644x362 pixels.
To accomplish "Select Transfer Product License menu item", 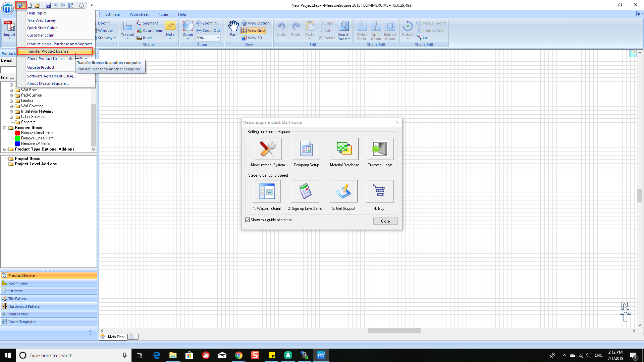I will click(48, 51).
